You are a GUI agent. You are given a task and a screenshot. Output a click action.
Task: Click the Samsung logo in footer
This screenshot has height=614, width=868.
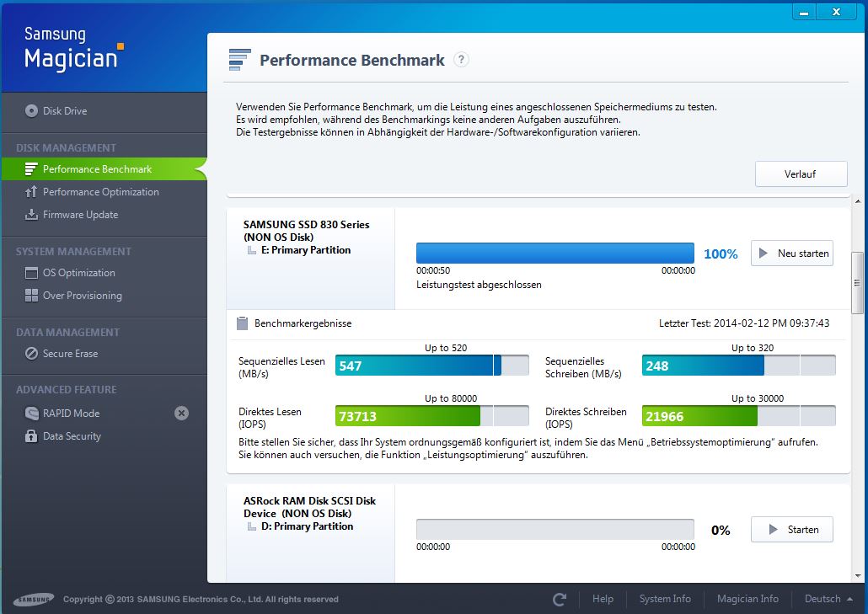[x=35, y=600]
